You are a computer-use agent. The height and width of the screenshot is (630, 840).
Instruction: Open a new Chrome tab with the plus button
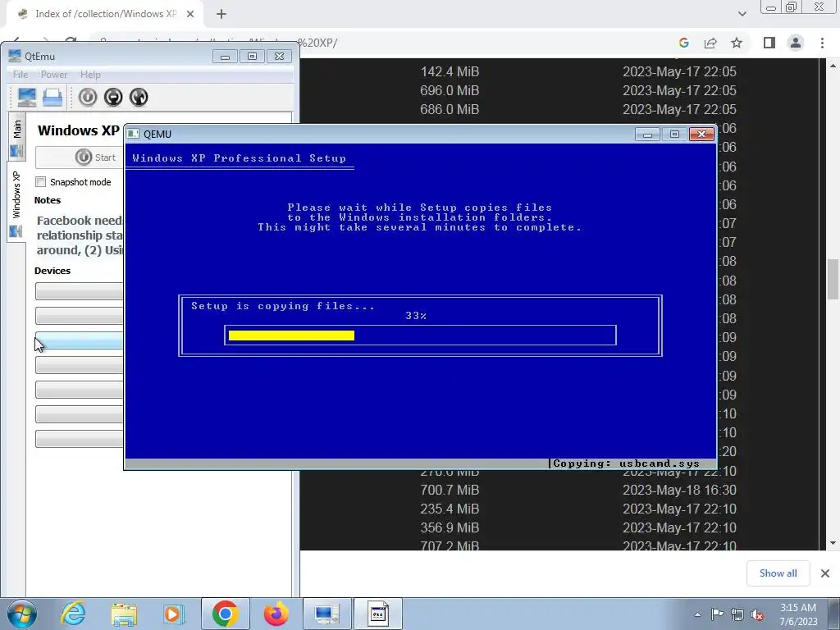[x=221, y=14]
